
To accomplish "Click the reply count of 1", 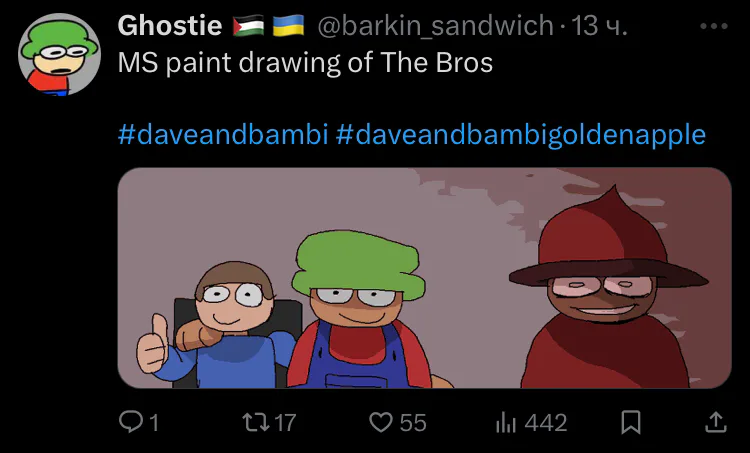I will [x=153, y=423].
